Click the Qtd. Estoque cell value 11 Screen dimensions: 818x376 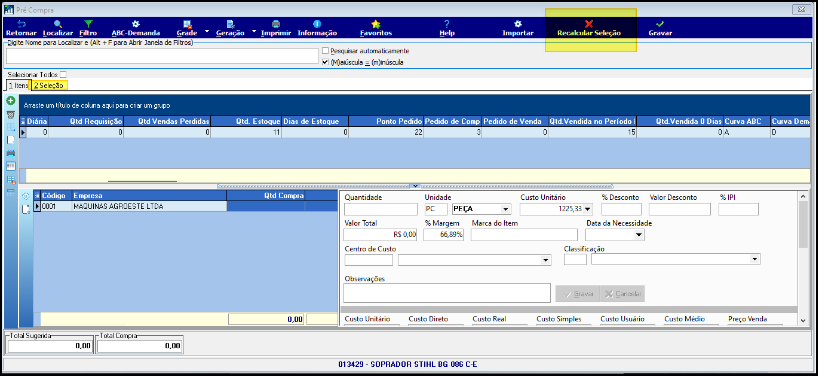[246, 133]
